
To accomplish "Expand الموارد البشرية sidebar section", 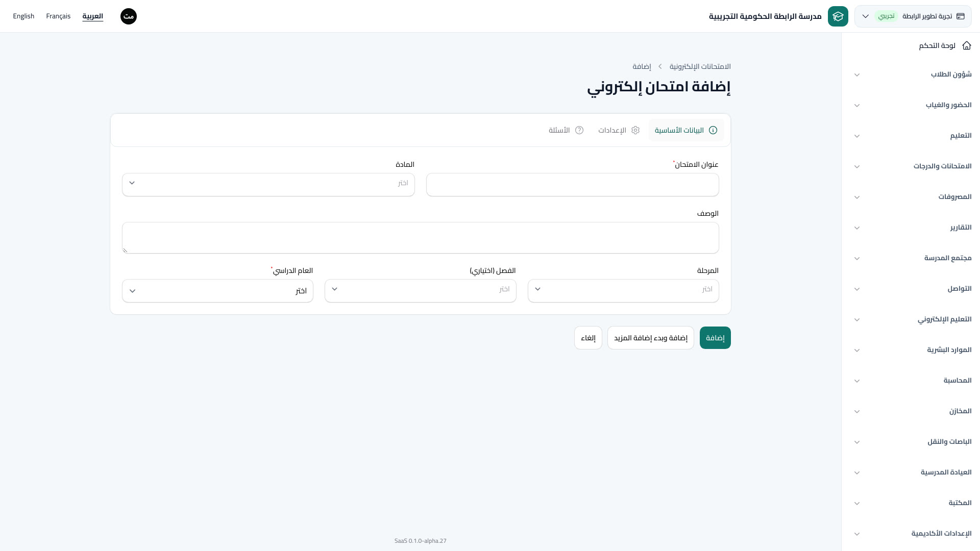I will tap(913, 350).
